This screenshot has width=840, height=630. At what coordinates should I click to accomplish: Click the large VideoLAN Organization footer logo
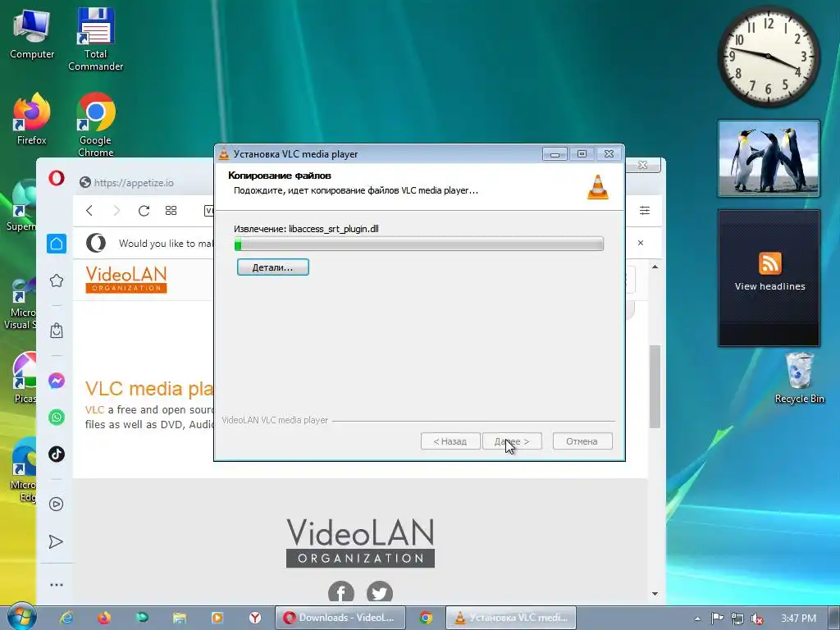(360, 542)
